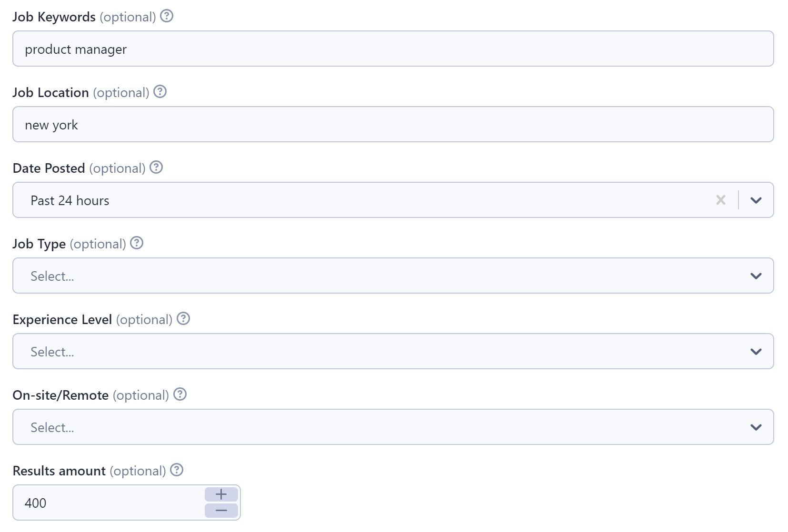Open the On-site/Remote dropdown arrow
Viewport: 788px width, 532px height.
[756, 427]
